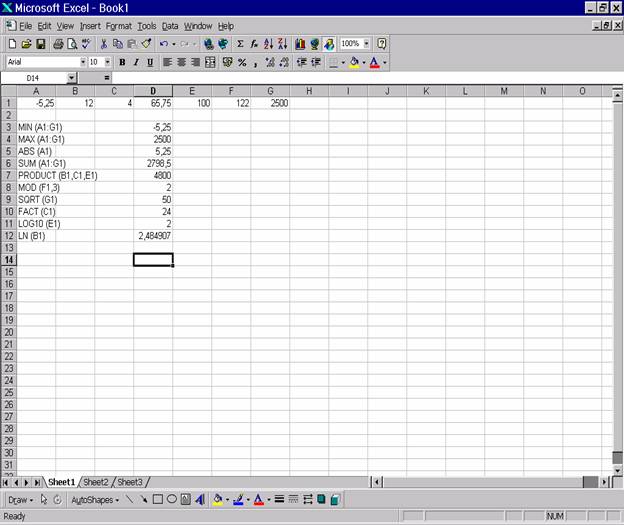
Task: Click the Paste Function fx icon
Action: [254, 44]
